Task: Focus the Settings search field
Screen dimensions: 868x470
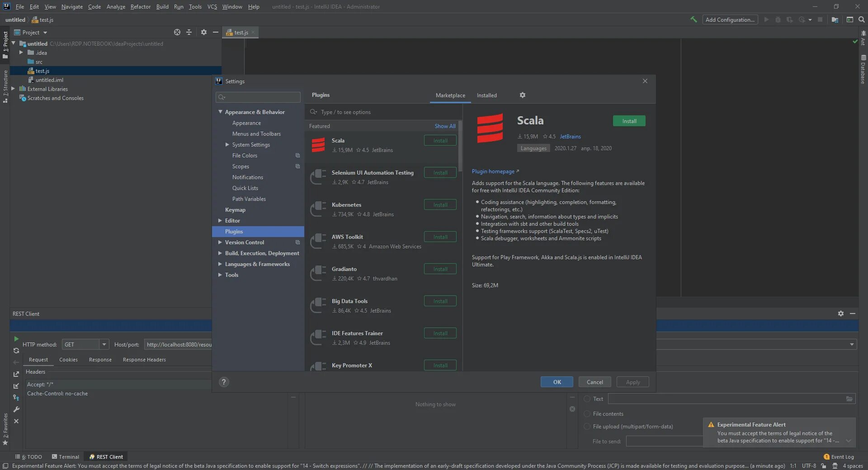Action: [x=258, y=97]
